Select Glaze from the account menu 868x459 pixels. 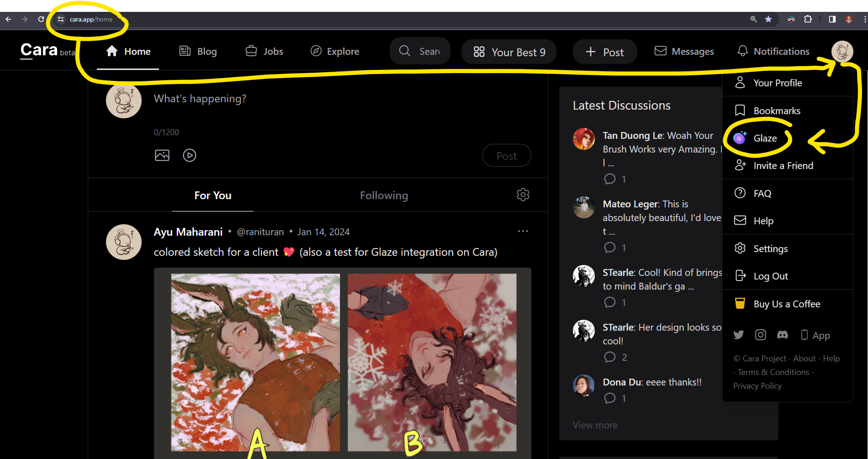[x=764, y=138]
